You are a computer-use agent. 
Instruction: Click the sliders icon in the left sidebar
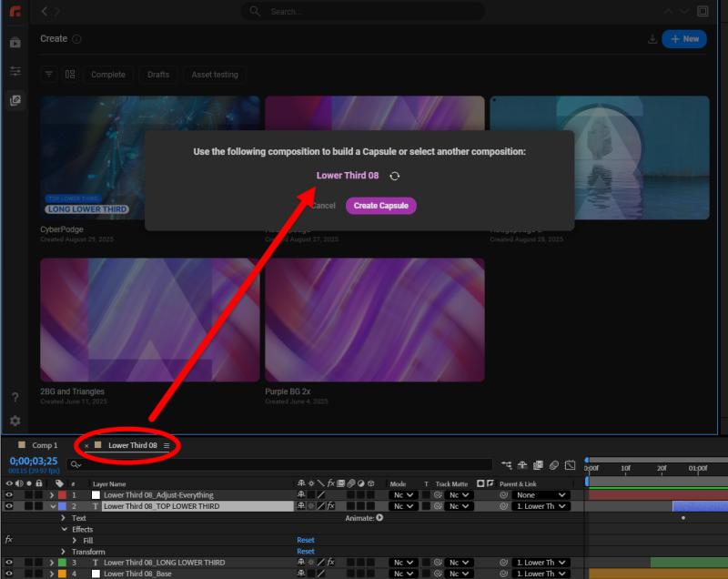click(x=15, y=70)
